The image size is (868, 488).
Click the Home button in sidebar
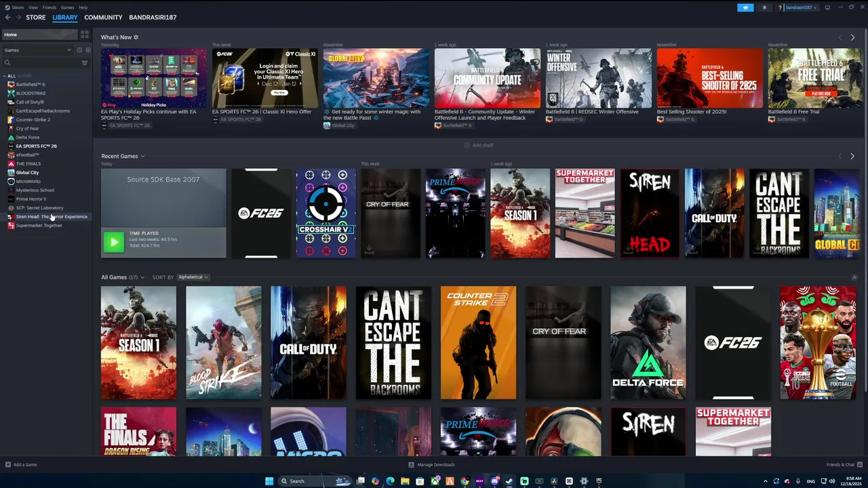(x=39, y=35)
